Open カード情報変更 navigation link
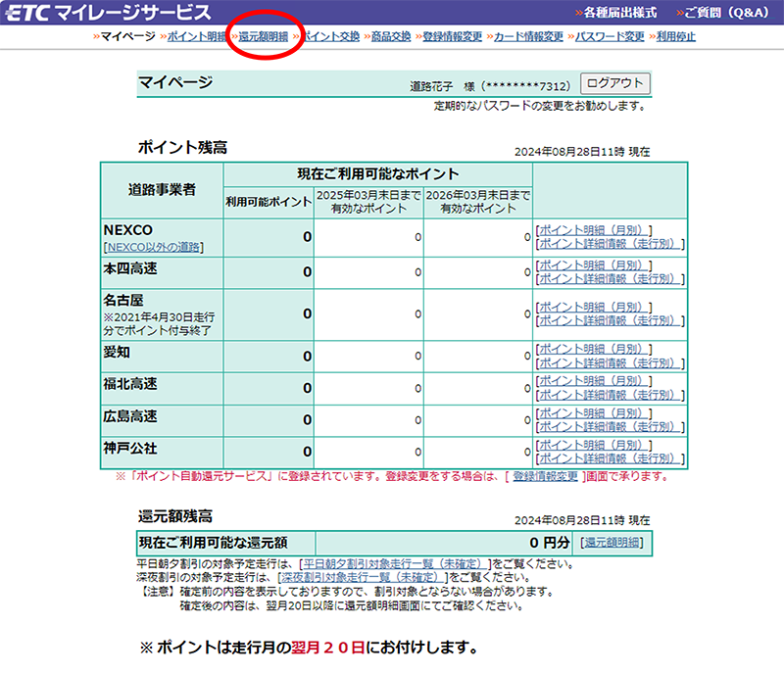 [x=528, y=36]
